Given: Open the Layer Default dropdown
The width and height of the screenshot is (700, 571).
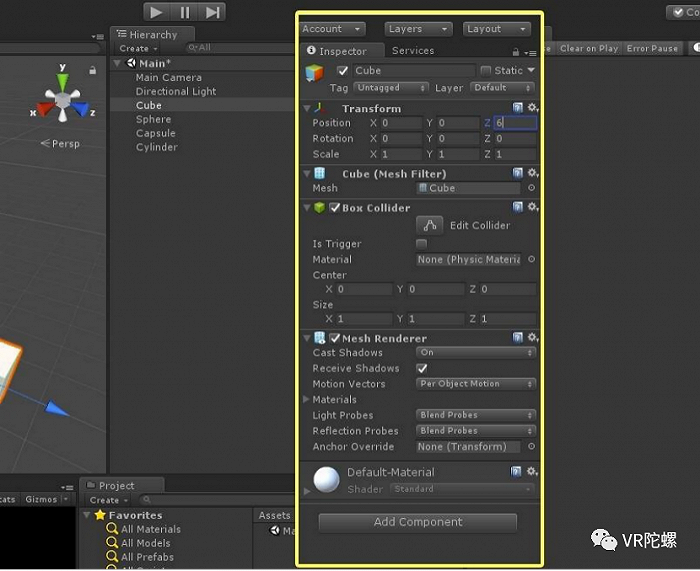Looking at the screenshot, I should click(x=502, y=88).
